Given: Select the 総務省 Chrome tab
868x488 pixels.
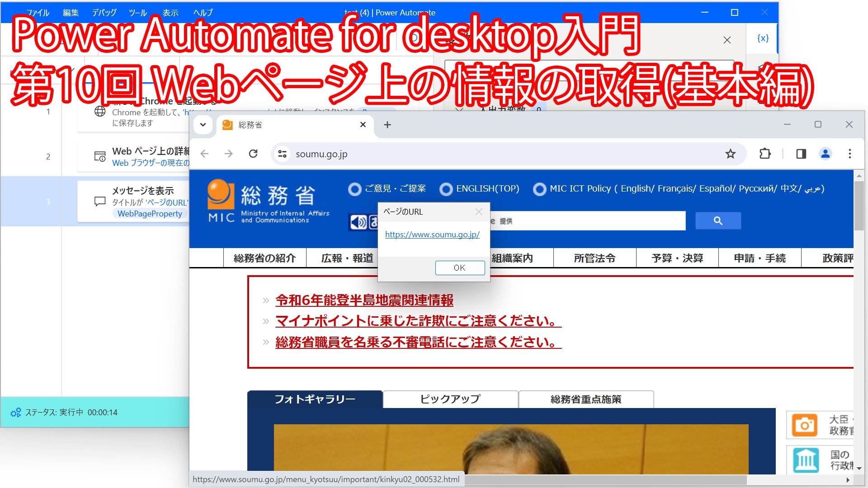Looking at the screenshot, I should pos(295,125).
